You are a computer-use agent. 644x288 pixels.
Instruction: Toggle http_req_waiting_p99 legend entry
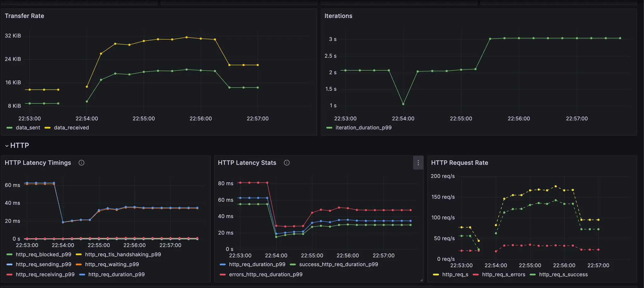click(x=112, y=264)
